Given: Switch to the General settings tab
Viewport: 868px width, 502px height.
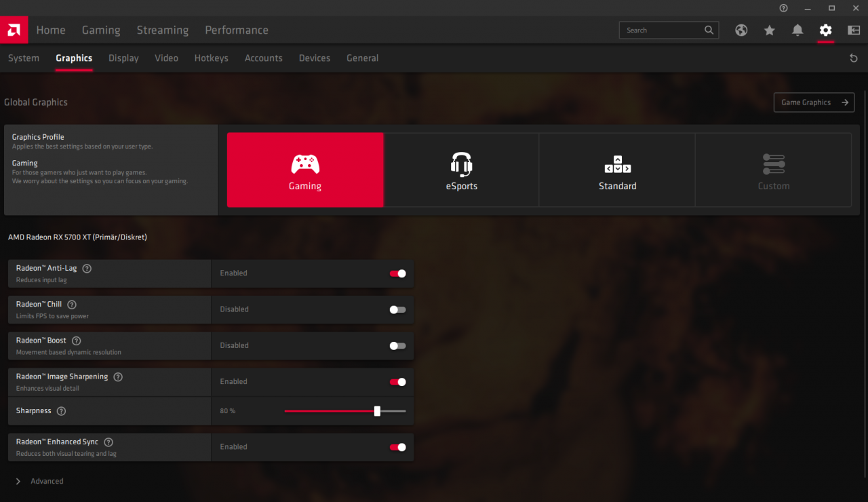Looking at the screenshot, I should click(x=363, y=58).
